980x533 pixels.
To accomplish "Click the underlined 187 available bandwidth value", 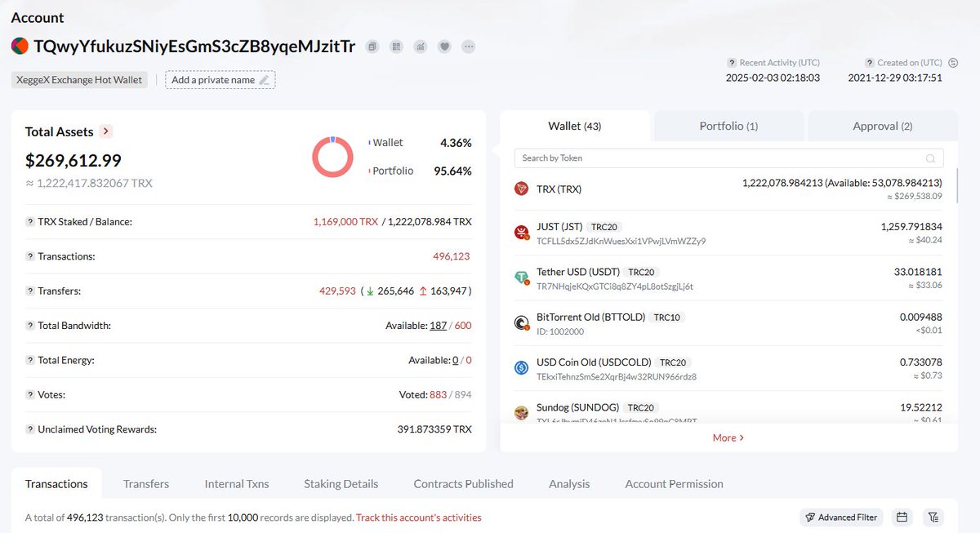I will (438, 325).
